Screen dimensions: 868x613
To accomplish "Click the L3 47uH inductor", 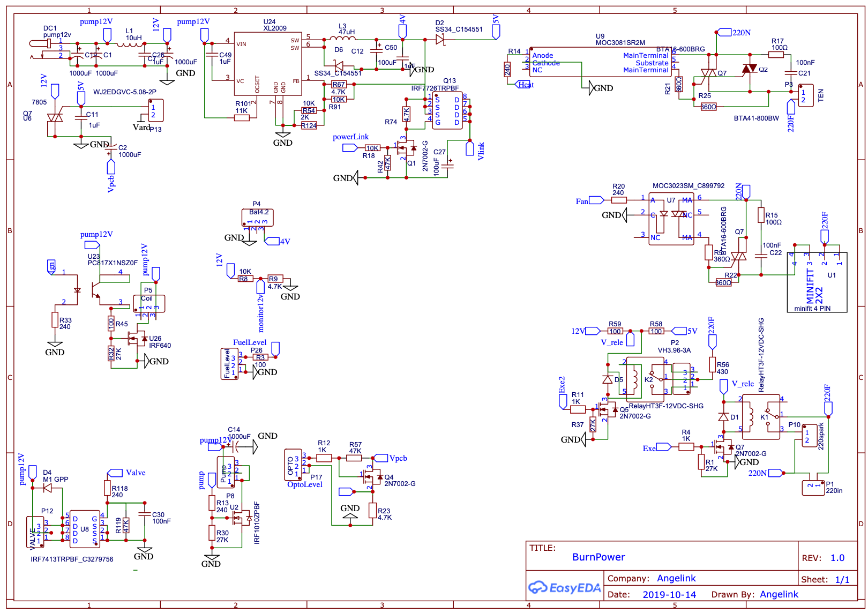I will [x=342, y=39].
